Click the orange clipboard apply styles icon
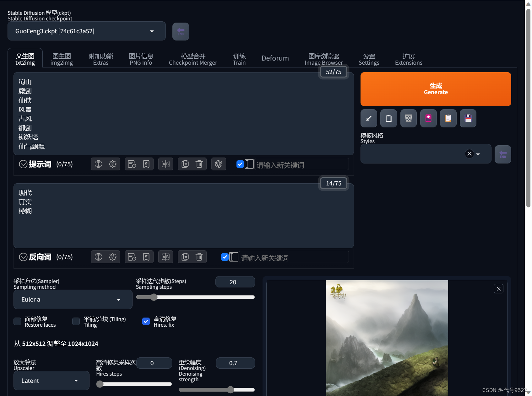The height and width of the screenshot is (396, 532). tap(448, 118)
